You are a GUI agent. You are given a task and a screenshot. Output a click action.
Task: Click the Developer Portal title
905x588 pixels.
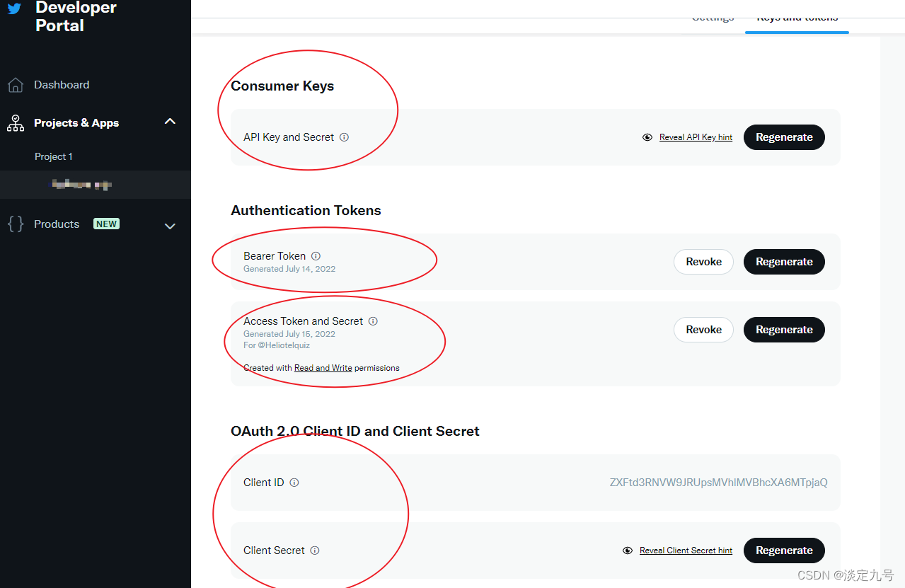[76, 17]
